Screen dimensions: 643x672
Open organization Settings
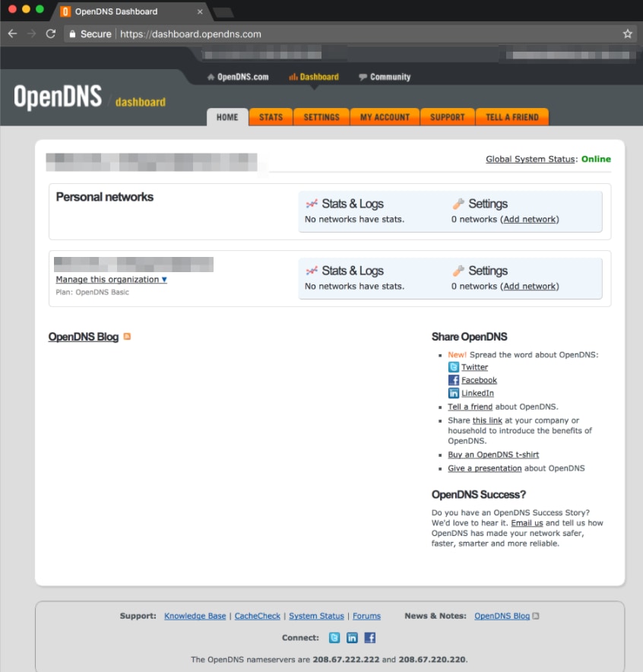point(488,271)
